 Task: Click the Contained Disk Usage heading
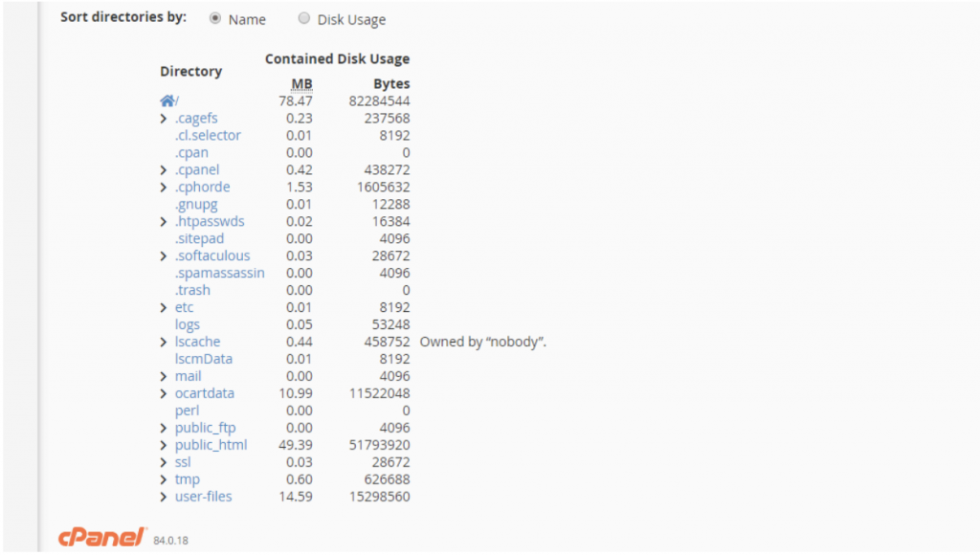[338, 58]
